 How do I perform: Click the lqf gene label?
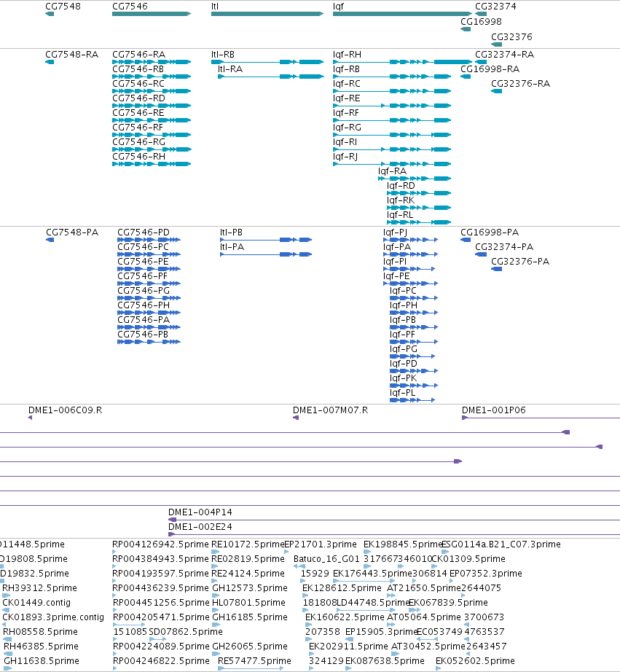click(338, 7)
